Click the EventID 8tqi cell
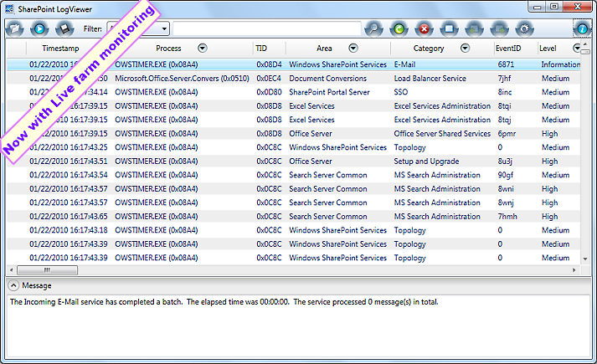 pos(505,105)
